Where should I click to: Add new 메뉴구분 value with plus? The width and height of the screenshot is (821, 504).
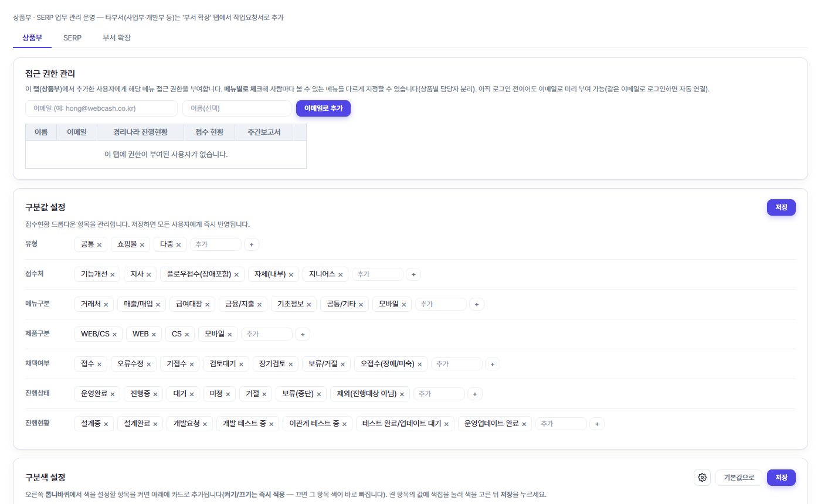pyautogui.click(x=477, y=304)
